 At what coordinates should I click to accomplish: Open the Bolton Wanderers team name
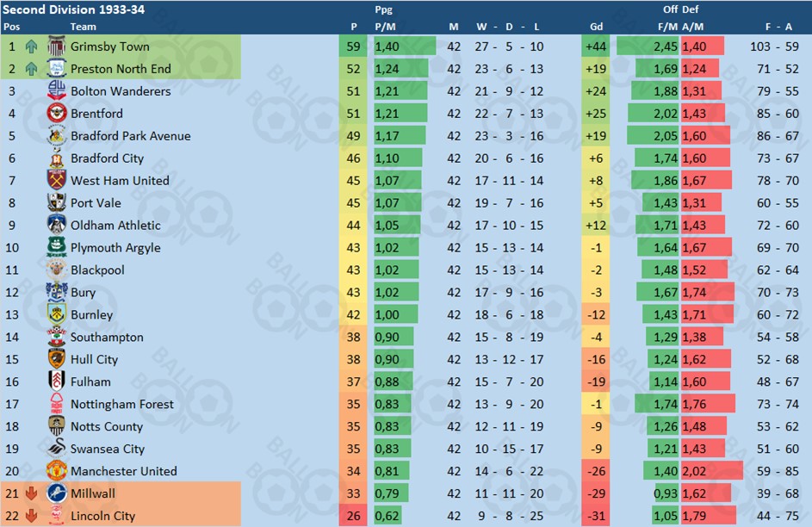[x=121, y=91]
